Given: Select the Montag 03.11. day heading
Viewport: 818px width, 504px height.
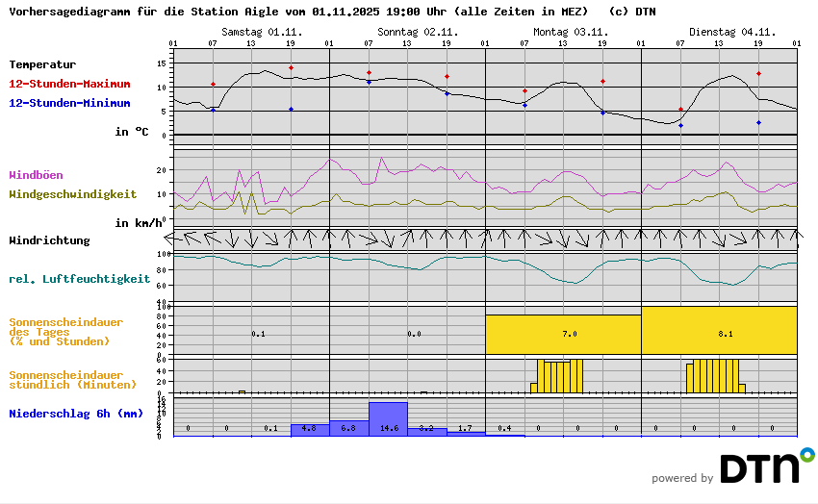Looking at the screenshot, I should [573, 32].
